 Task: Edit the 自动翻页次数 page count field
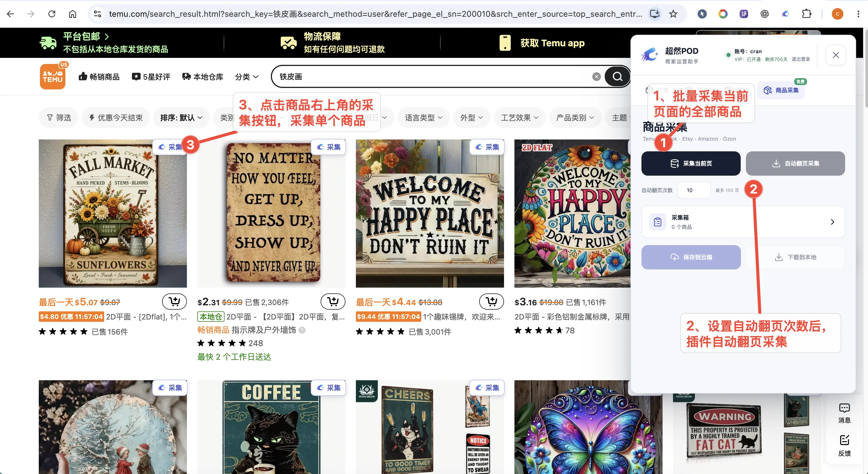[694, 190]
